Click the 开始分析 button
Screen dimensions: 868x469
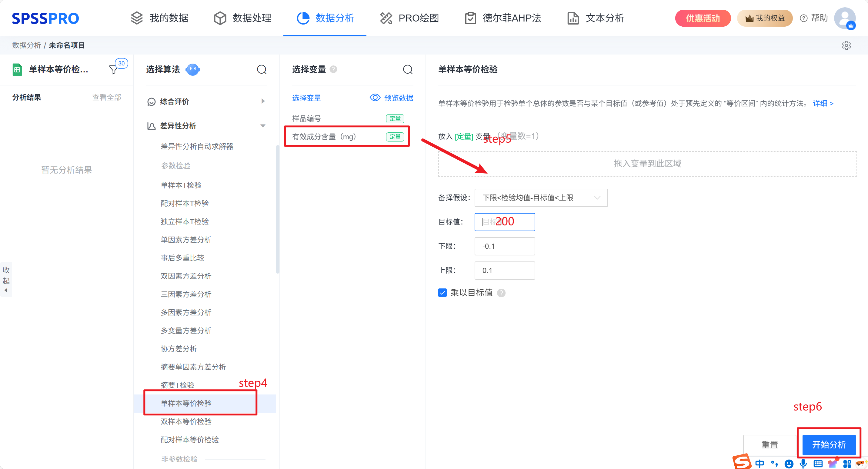(828, 444)
